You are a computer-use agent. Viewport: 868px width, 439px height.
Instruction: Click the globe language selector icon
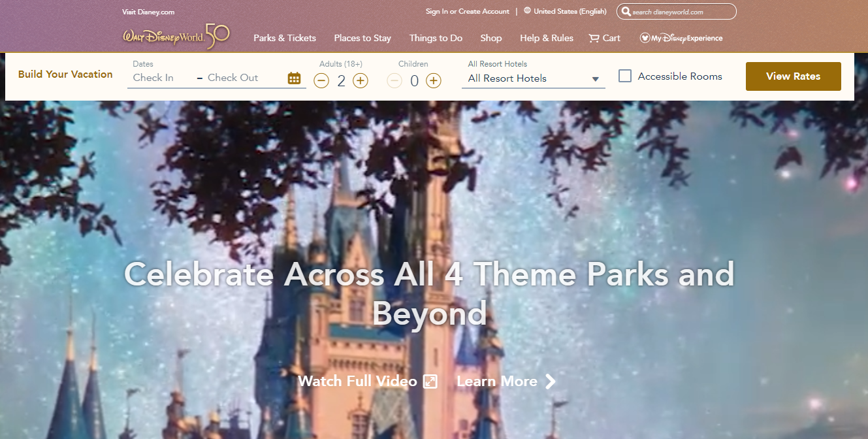click(527, 11)
